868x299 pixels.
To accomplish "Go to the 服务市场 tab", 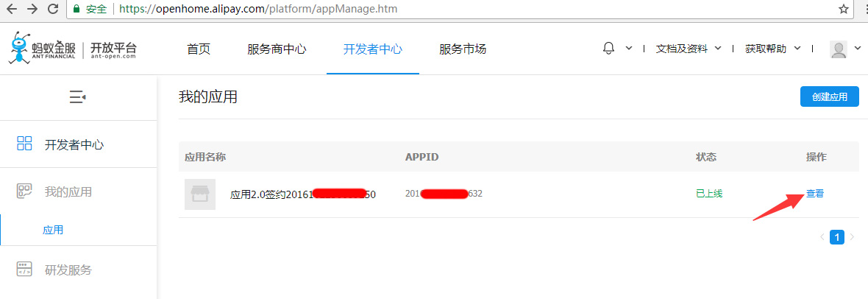I will (462, 49).
